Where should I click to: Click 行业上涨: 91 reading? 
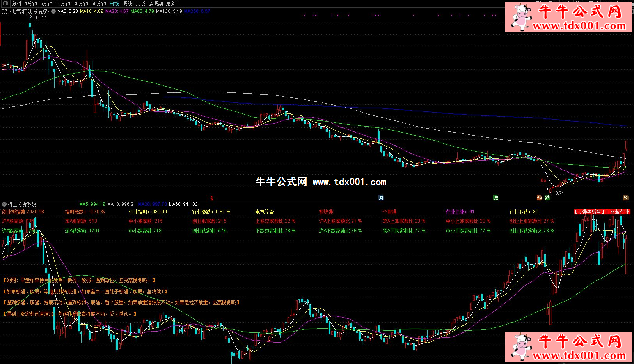460,212
